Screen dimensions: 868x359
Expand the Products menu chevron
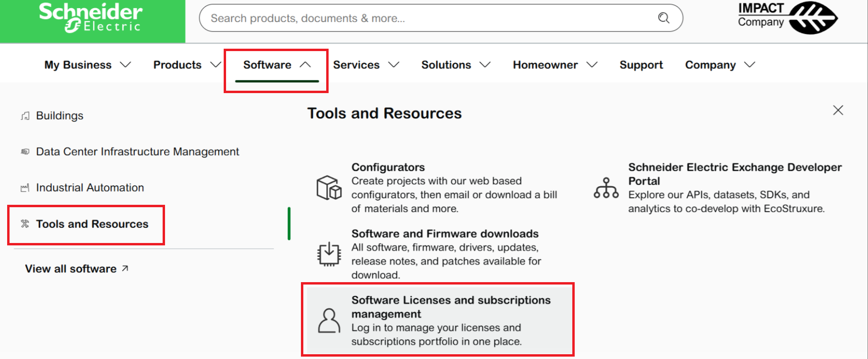tap(216, 64)
